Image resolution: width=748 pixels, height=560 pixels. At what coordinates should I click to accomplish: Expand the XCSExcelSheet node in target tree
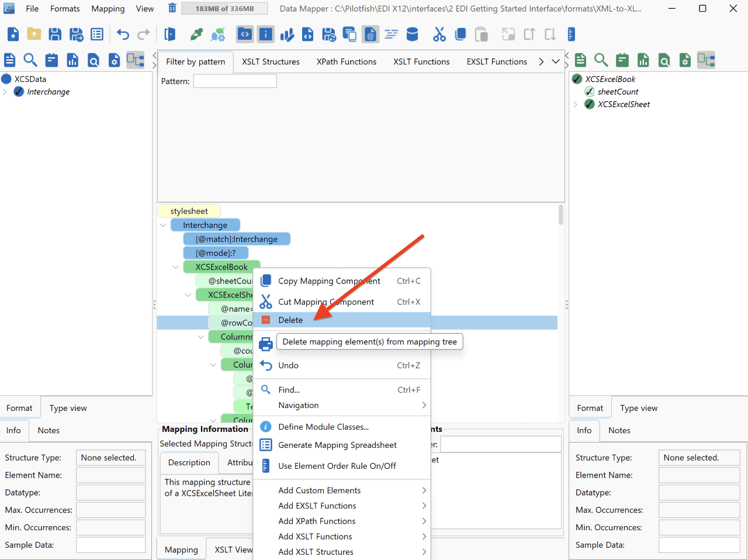[576, 104]
